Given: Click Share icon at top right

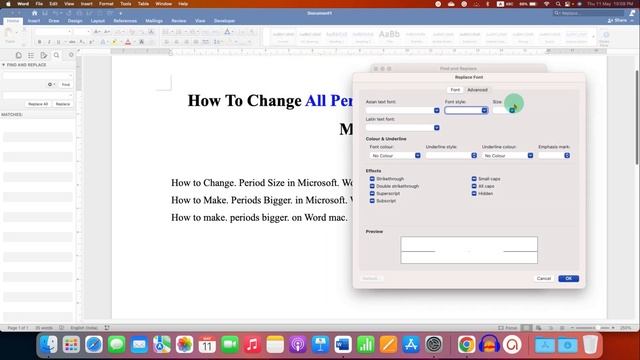Looking at the screenshot, I should pos(618,20).
